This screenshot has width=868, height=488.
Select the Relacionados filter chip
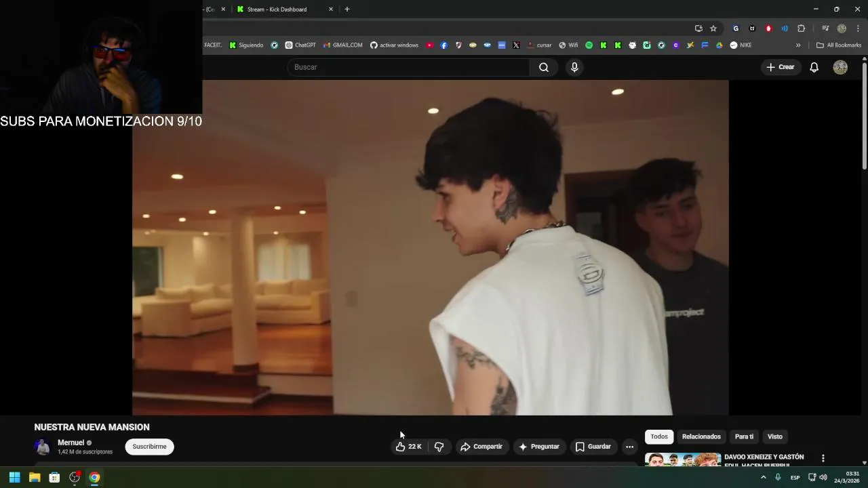[701, 436]
